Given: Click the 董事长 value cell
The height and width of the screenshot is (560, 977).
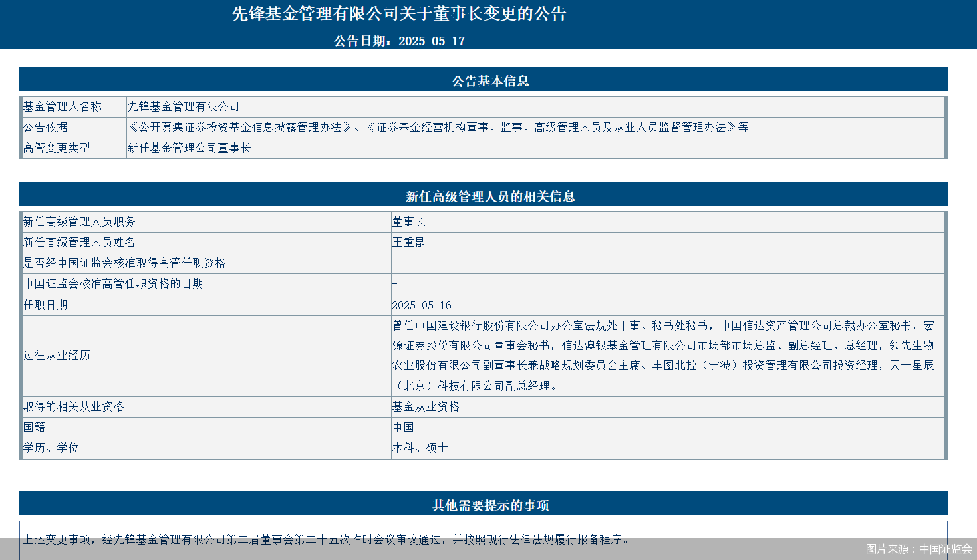Looking at the screenshot, I should 668,222.
